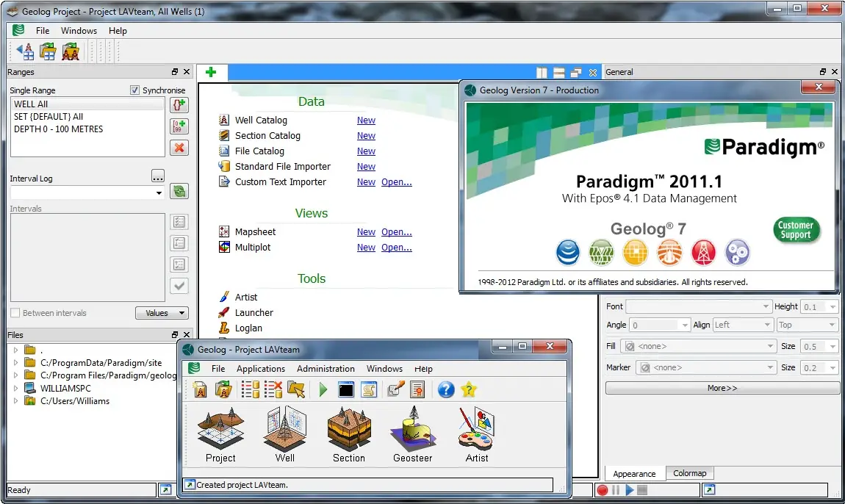Open the blue help question mark icon

pos(446,389)
